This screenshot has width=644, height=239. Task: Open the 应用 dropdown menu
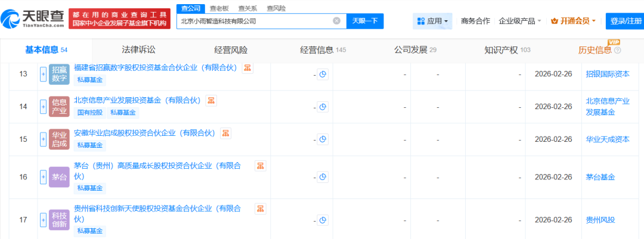[x=432, y=21]
